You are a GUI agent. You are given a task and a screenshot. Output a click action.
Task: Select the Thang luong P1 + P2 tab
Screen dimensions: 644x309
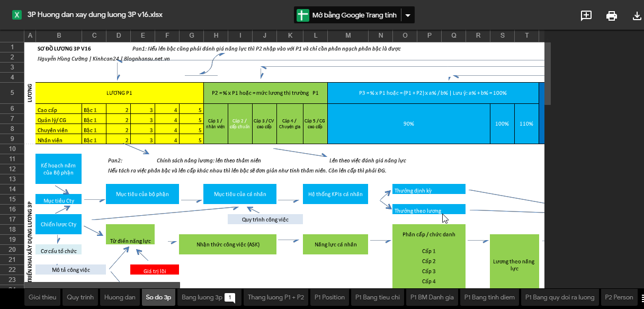(276, 297)
